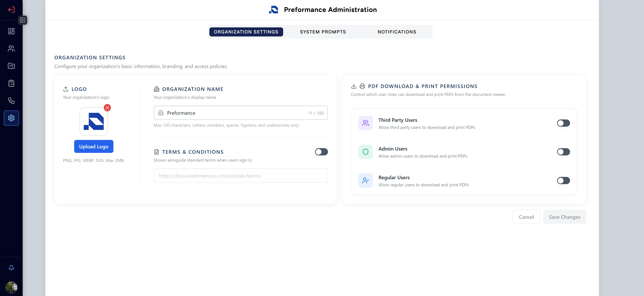Screen dimensions: 644x296
Task: Click 'Shown alongside standard terms' description
Action: pos(203,160)
